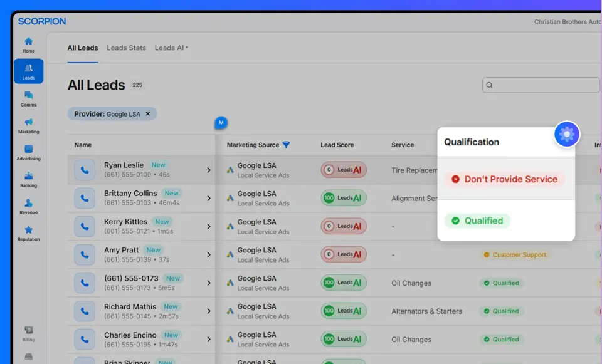Select the All Leads tab
The image size is (602, 364).
pyautogui.click(x=83, y=48)
